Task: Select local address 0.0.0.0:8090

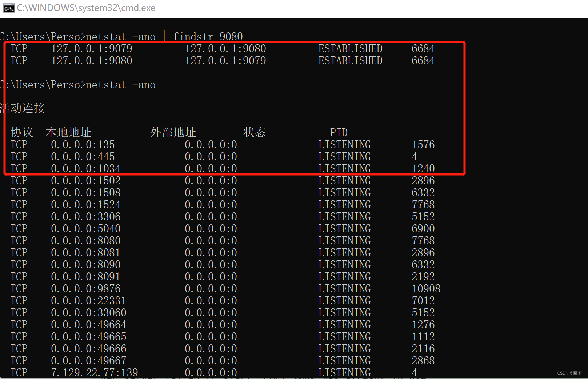Action: tap(86, 265)
